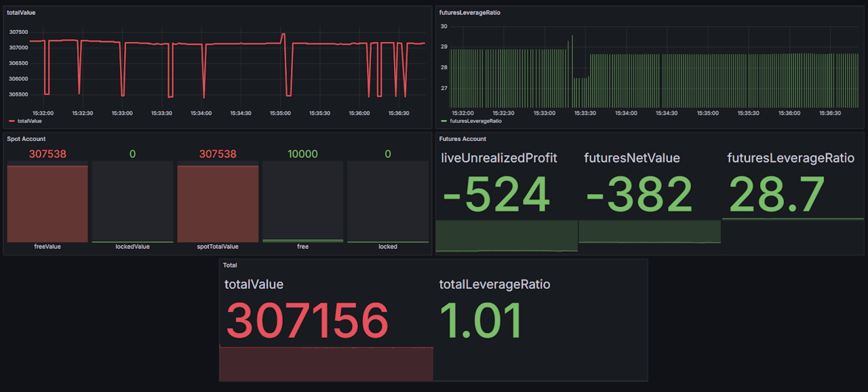Click the futuresNetValue stat label
868x392 pixels.
point(632,158)
